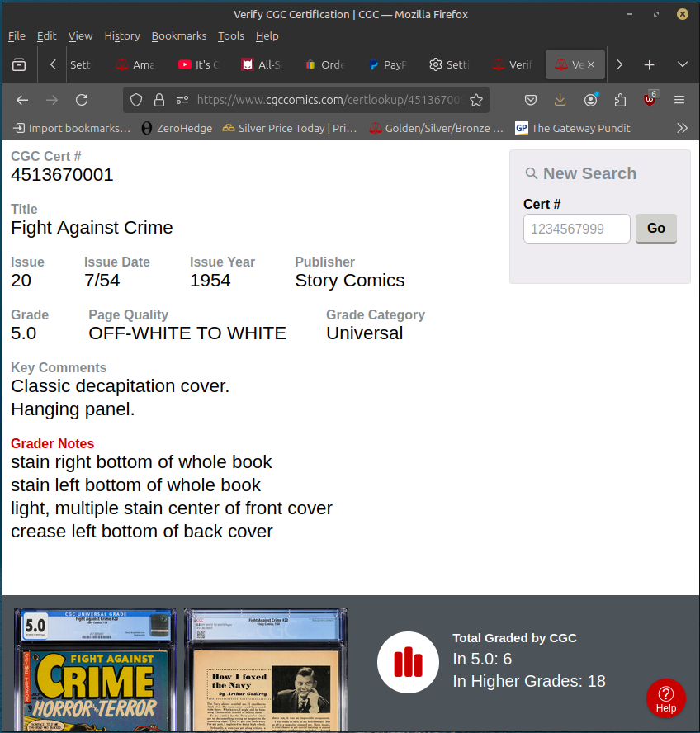Click the New Search magnifier icon
This screenshot has height=733, width=700.
[x=531, y=173]
